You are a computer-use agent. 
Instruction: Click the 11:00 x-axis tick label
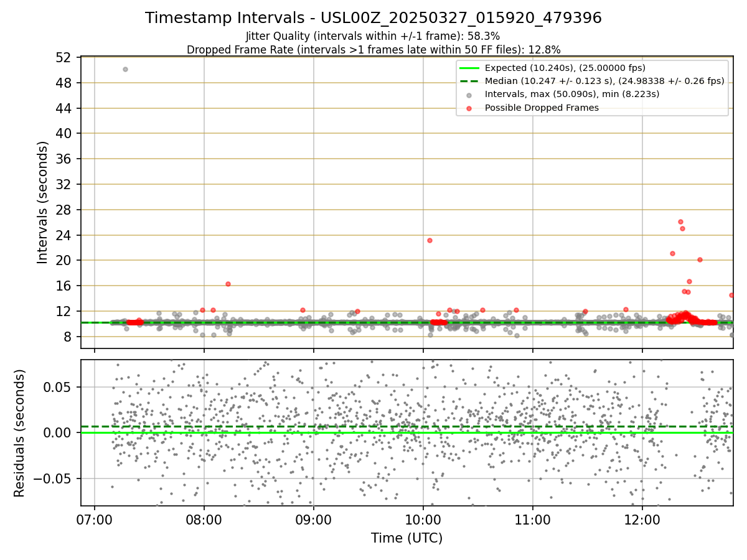coord(533,520)
